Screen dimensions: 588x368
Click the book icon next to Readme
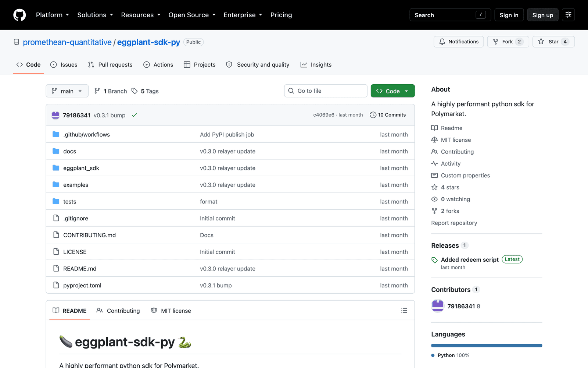(434, 128)
